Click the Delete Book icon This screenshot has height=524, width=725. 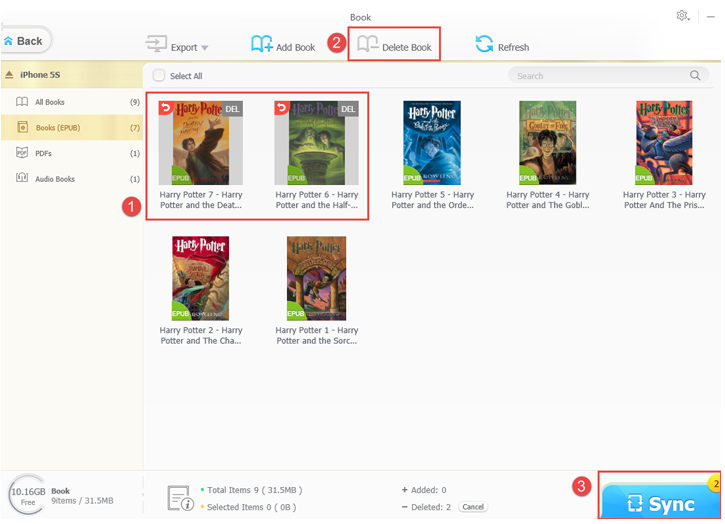tap(368, 44)
